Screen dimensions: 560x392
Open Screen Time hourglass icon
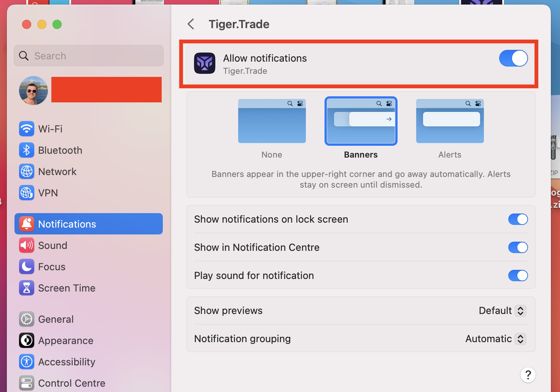coord(27,288)
